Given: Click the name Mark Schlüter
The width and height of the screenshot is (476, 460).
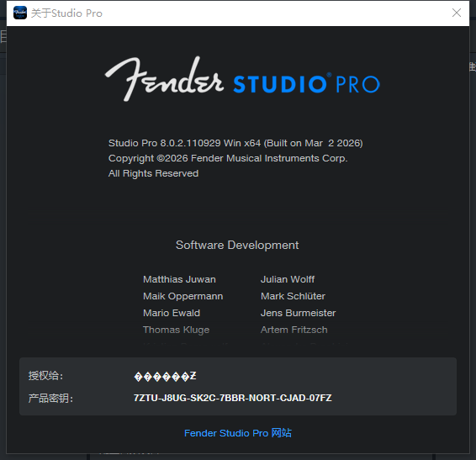Looking at the screenshot, I should (293, 296).
